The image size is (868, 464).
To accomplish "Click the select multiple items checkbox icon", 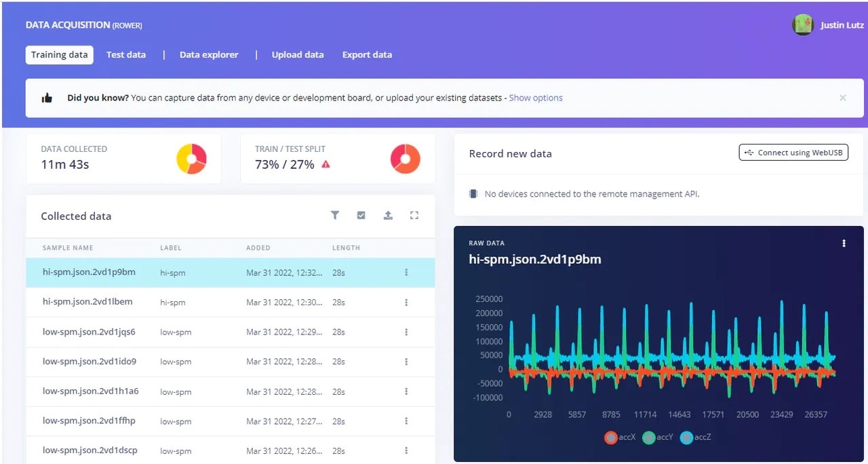I will click(x=361, y=215).
